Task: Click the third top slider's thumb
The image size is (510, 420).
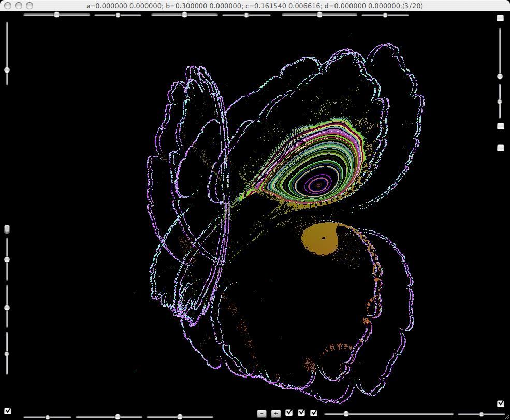Action: 184,15
